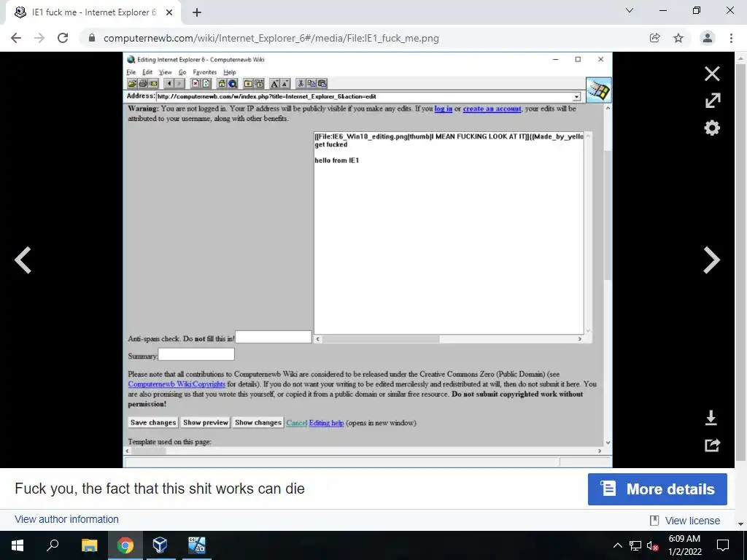Reload the current page
Screen dimensions: 747x560
click(x=63, y=38)
